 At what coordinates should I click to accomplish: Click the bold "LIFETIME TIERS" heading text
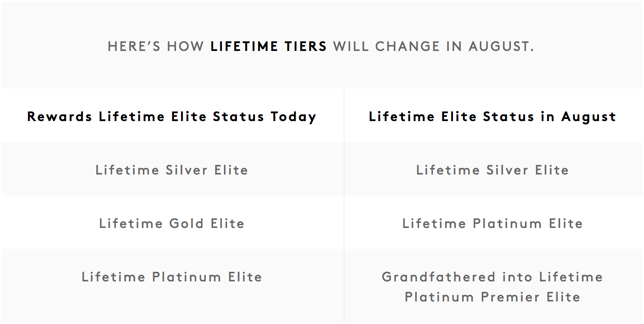point(269,46)
